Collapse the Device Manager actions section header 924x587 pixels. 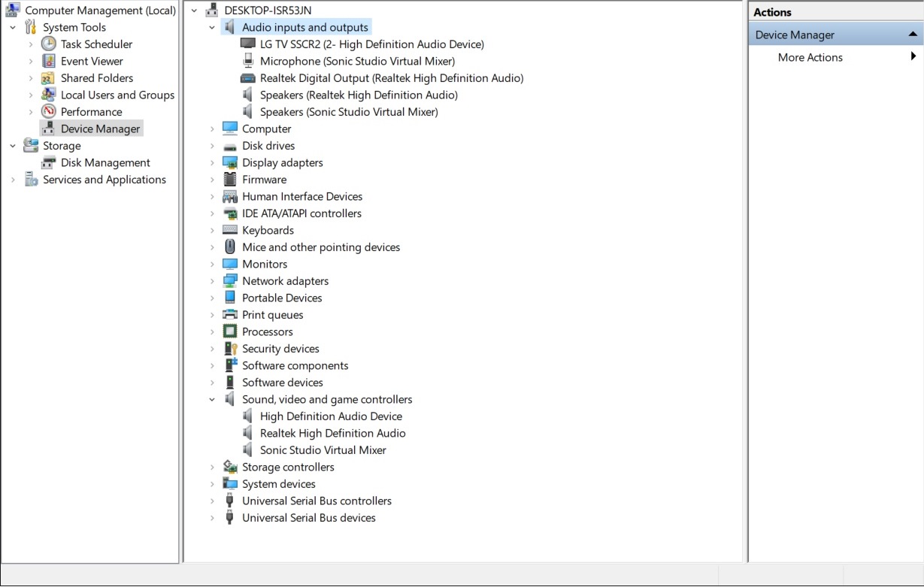pos(913,35)
